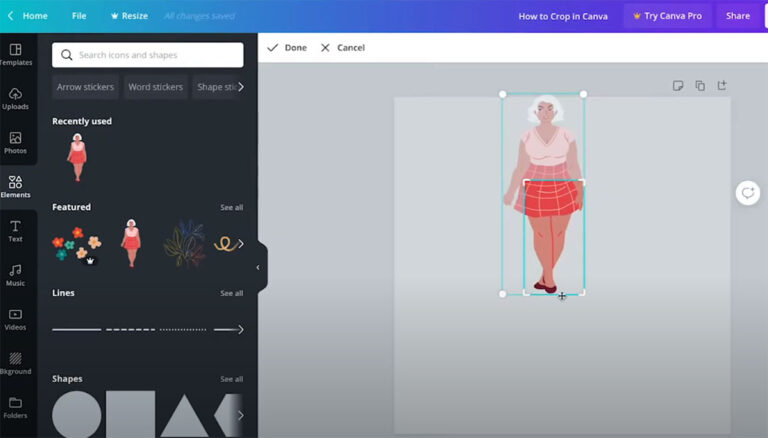Cancel the crop

click(x=343, y=48)
